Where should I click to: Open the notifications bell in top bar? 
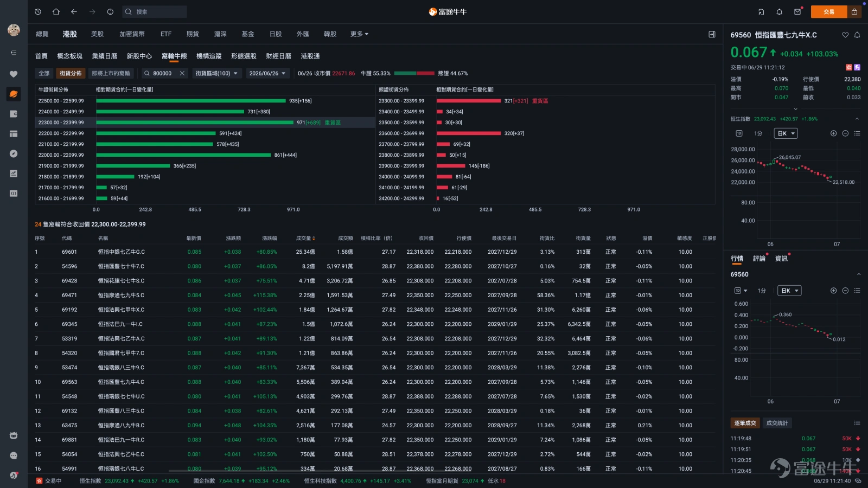779,11
